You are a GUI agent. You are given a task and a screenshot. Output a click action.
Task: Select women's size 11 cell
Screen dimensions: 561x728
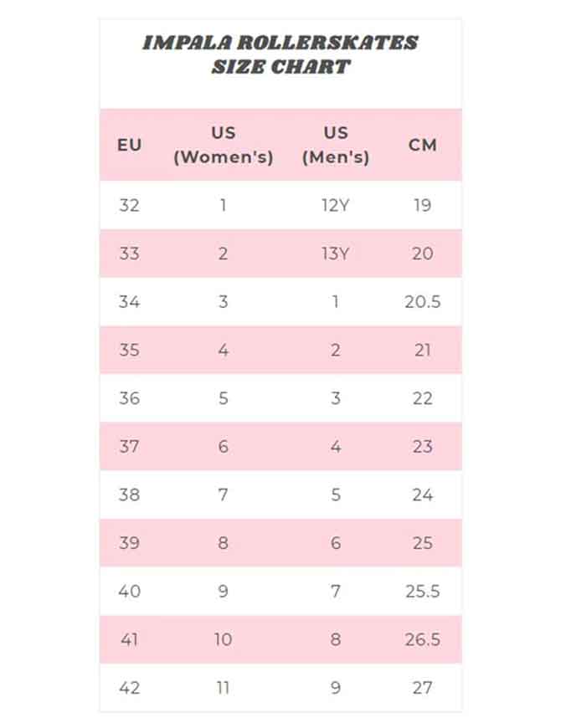tap(223, 688)
